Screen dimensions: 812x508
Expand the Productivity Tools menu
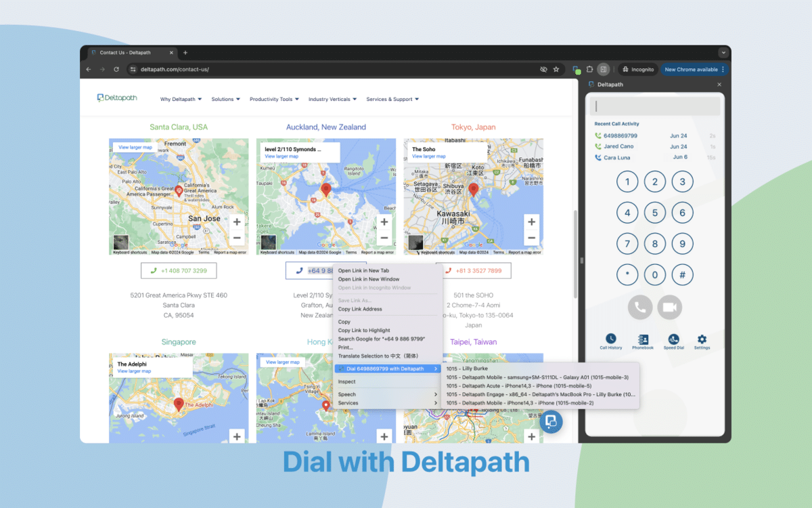[274, 99]
